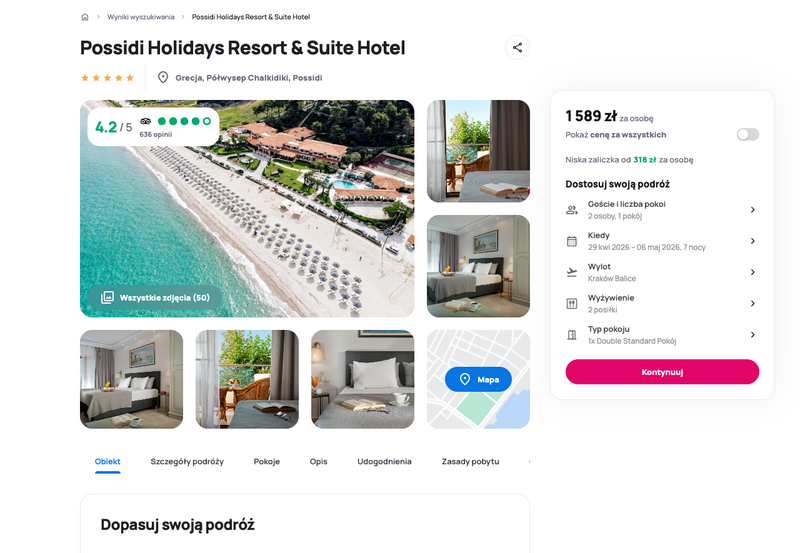Viewport: 800px width, 553px height.
Task: Click the door icon beside Typ pokoju
Action: [572, 335]
